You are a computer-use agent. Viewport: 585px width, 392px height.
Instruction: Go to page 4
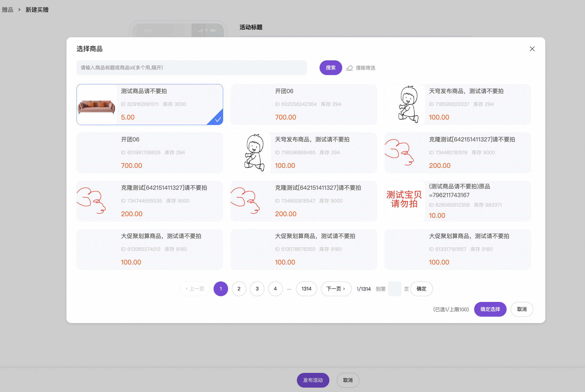(275, 289)
